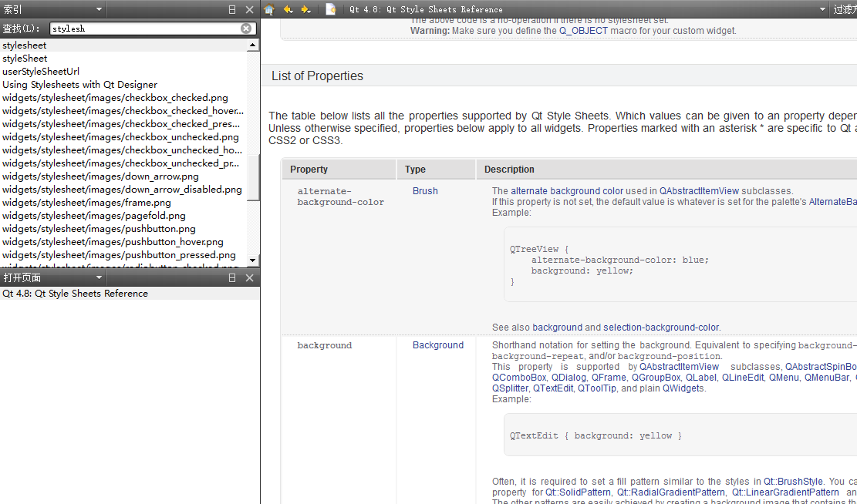
Task: Click the Type column header
Action: coord(436,170)
